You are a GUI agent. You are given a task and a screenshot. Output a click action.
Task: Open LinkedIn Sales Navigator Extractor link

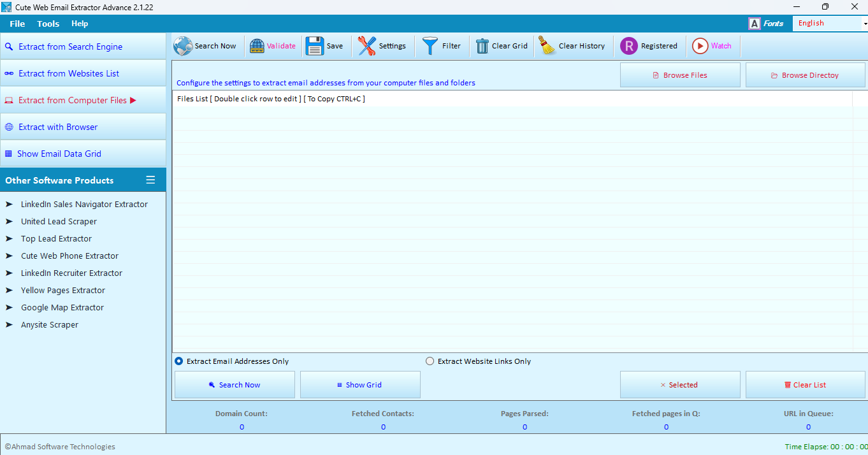pos(84,204)
